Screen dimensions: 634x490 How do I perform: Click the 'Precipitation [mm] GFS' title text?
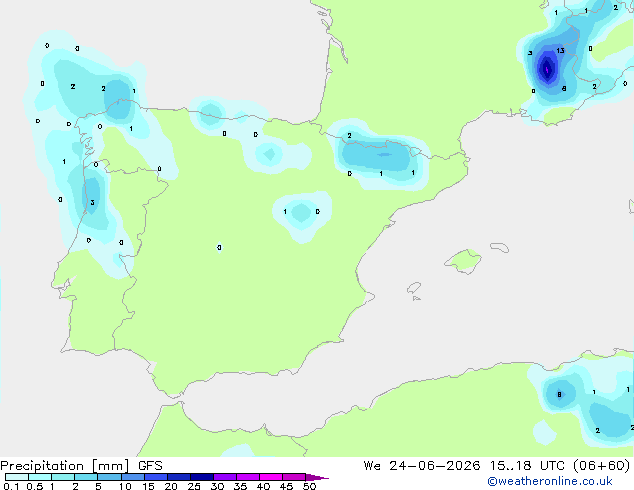pyautogui.click(x=81, y=466)
